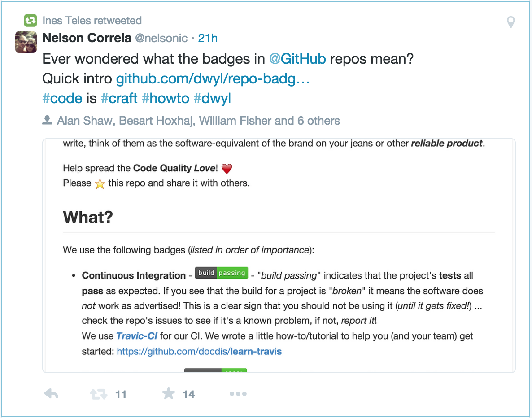Screen dimensions: 532x418
Task: Click the build passing badge in preview
Action: pyautogui.click(x=222, y=273)
